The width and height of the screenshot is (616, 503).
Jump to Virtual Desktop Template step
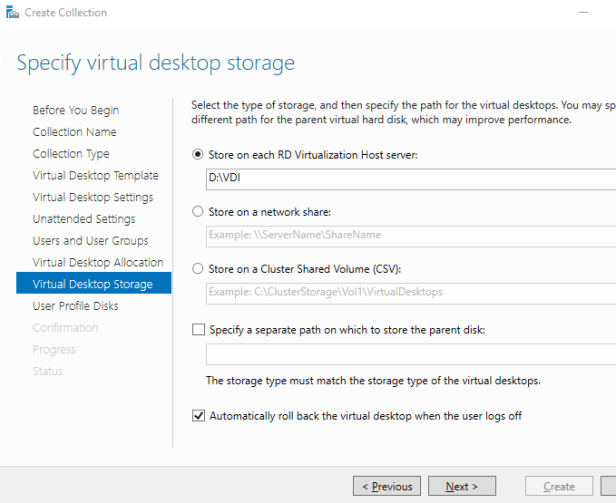(x=95, y=176)
